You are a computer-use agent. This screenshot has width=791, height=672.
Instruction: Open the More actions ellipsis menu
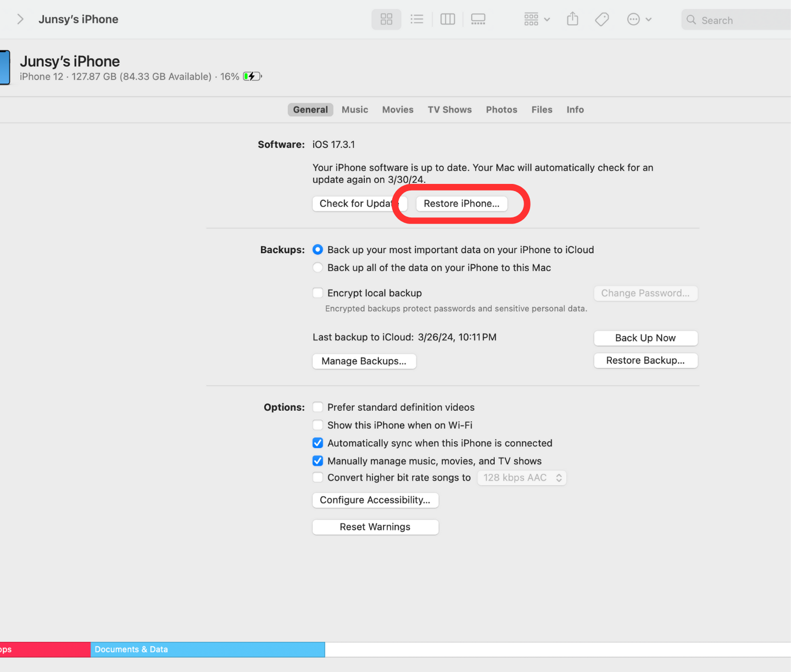(x=639, y=20)
